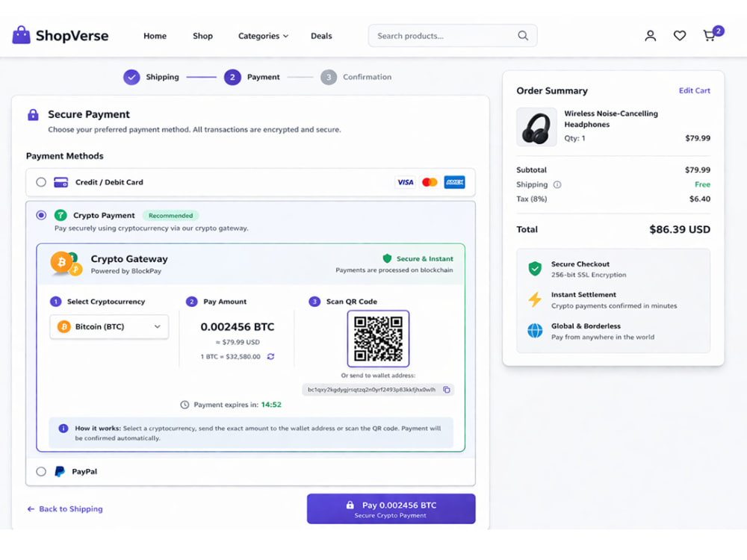This screenshot has width=747, height=560.
Task: Click the credit card icon
Action: [61, 182]
